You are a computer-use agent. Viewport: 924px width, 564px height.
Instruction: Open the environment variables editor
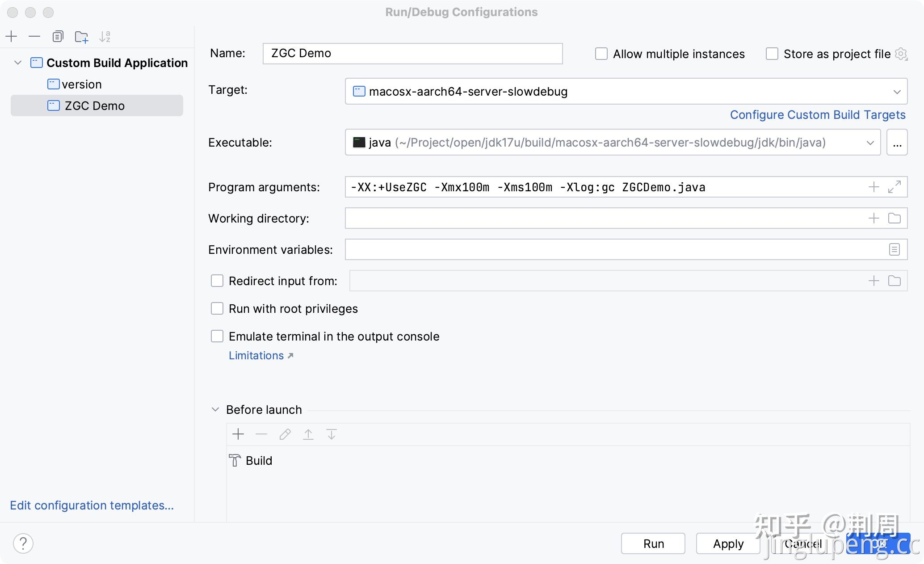tap(894, 249)
